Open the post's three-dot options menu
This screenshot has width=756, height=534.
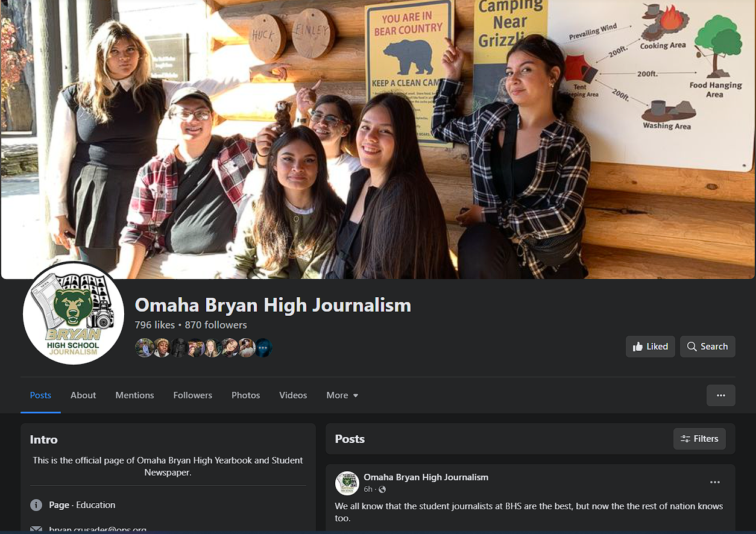(714, 482)
